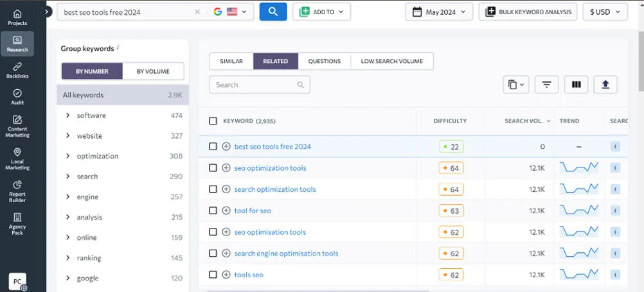
Task: Open the PC account avatar
Action: point(17,282)
